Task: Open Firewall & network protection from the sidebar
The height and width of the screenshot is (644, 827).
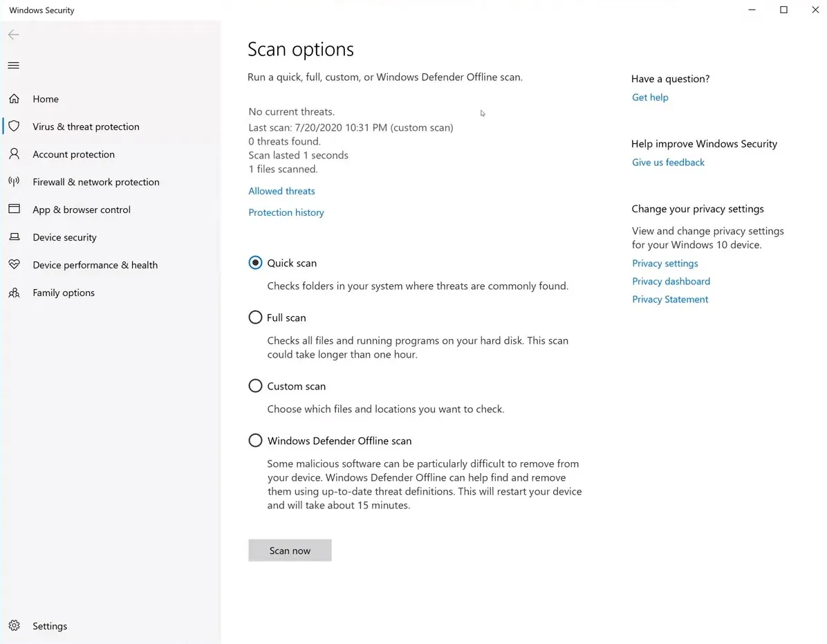Action: (95, 182)
